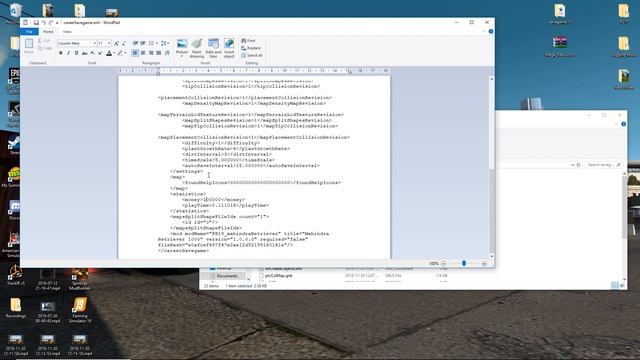This screenshot has width=640, height=360.
Task: Select Align text right
Action: pos(151,53)
